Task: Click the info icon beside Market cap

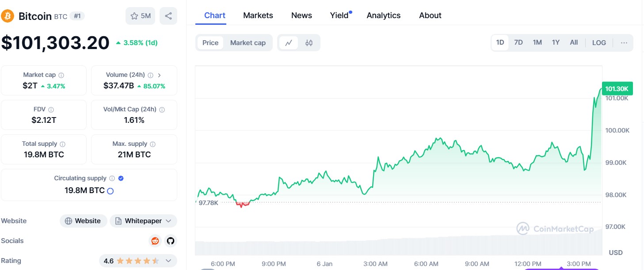Action: (61, 75)
